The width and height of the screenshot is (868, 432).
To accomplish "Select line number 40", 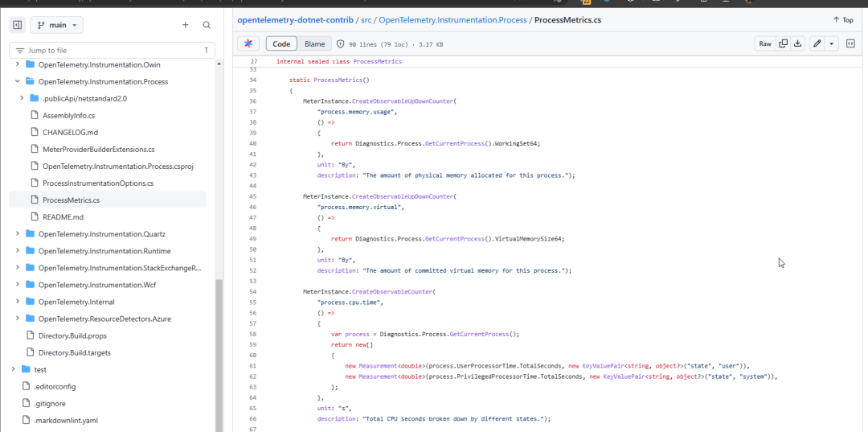I will pyautogui.click(x=253, y=143).
